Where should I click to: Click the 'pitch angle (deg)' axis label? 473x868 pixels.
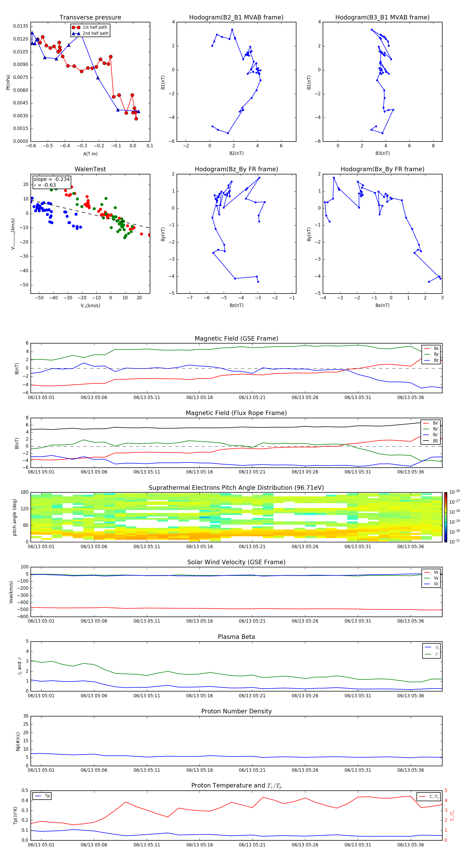click(14, 517)
